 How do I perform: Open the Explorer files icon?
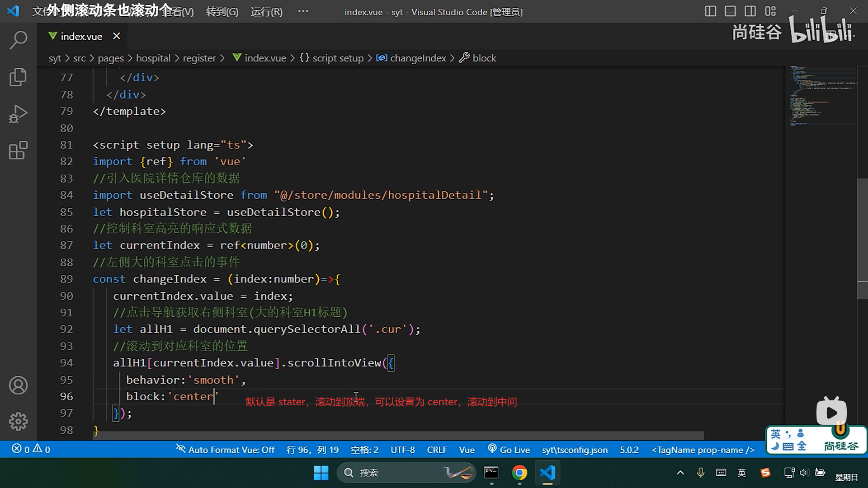(18, 77)
